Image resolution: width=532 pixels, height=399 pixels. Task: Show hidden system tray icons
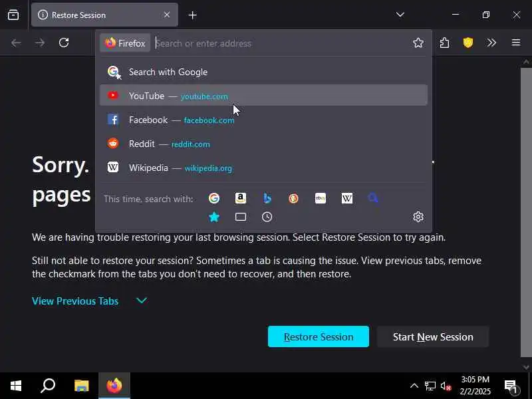tap(414, 386)
